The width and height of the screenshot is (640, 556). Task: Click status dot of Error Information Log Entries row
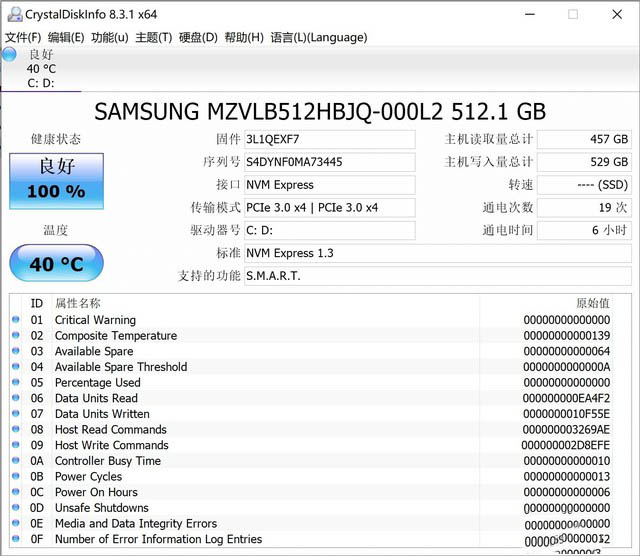[x=16, y=539]
